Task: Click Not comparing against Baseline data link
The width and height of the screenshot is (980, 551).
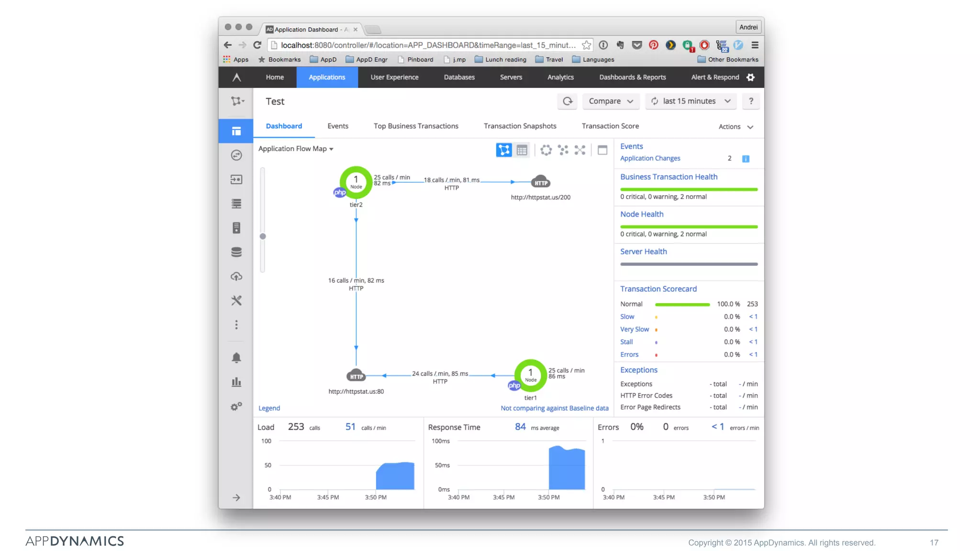Action: point(555,408)
